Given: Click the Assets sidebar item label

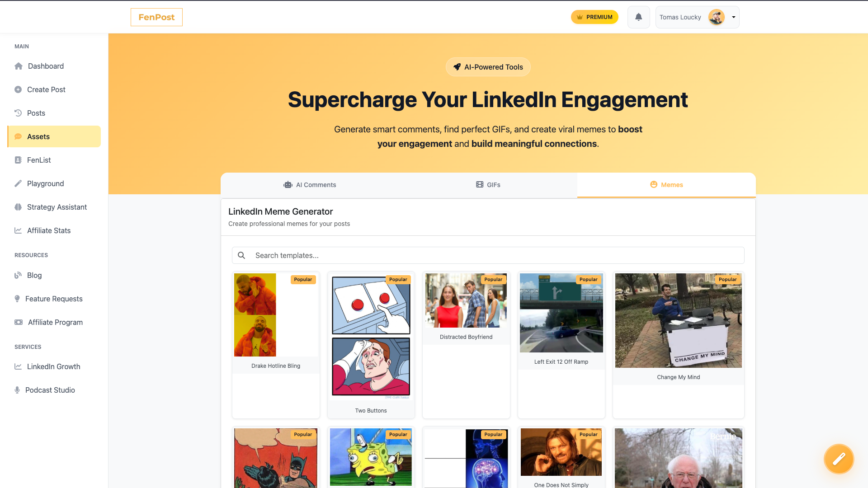Looking at the screenshot, I should tap(38, 136).
